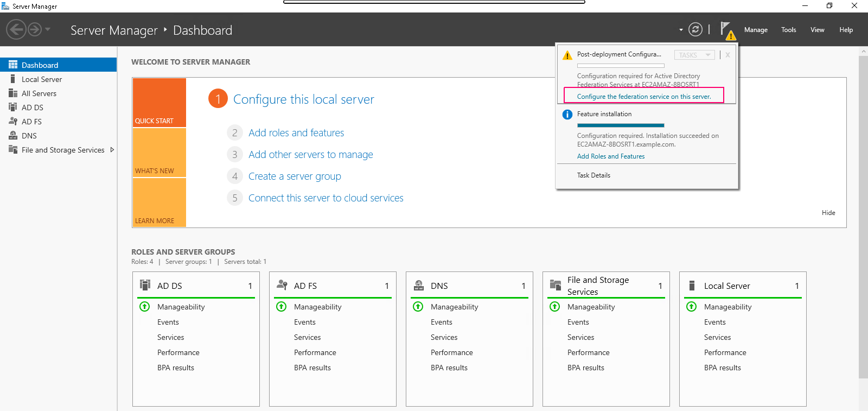Expand File and Storage Services arrow

click(x=112, y=150)
